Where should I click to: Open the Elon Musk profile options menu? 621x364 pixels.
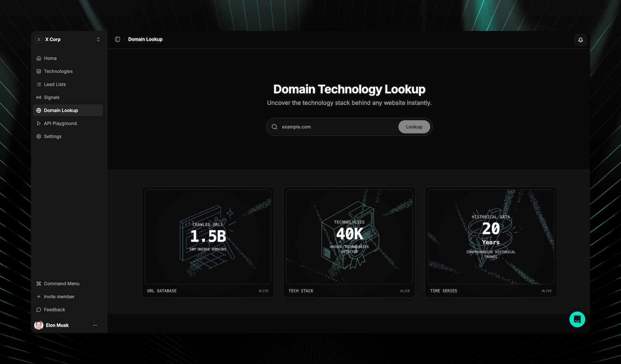click(x=95, y=325)
